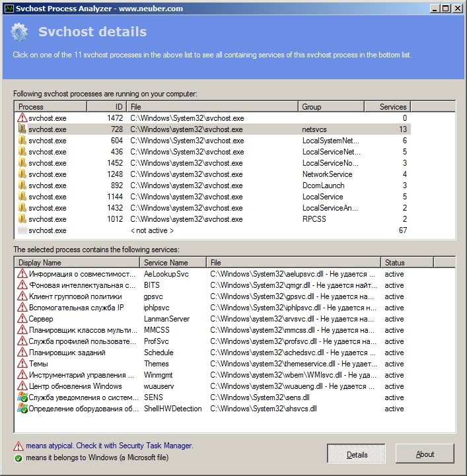Click warning icon beside AeLookupSvc service
Image resolution: width=467 pixels, height=476 pixels.
[22, 274]
